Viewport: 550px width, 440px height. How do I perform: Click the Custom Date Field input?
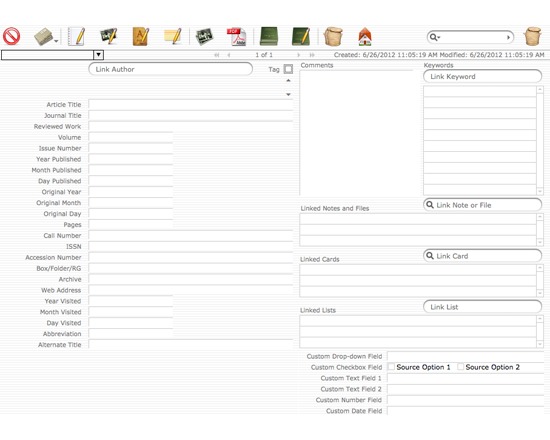tap(465, 411)
